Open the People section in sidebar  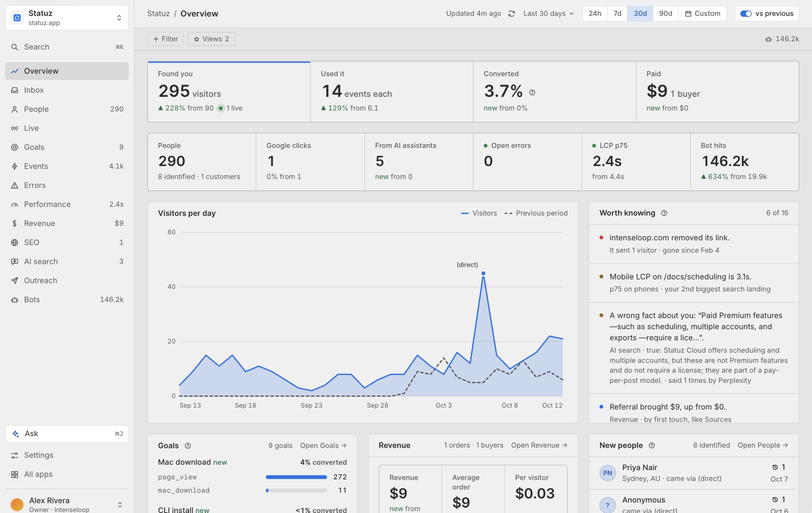[67, 109]
